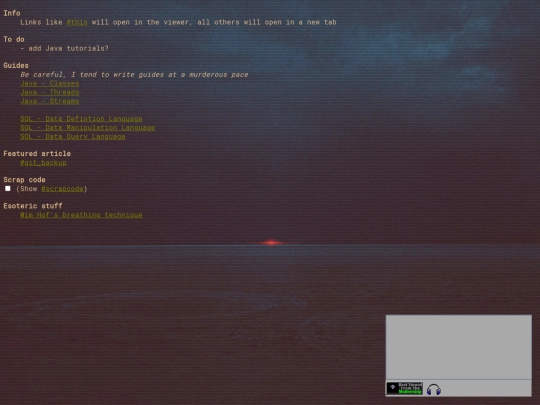Open SQL - Data Query Language guide
The height and width of the screenshot is (405, 540).
(x=73, y=137)
